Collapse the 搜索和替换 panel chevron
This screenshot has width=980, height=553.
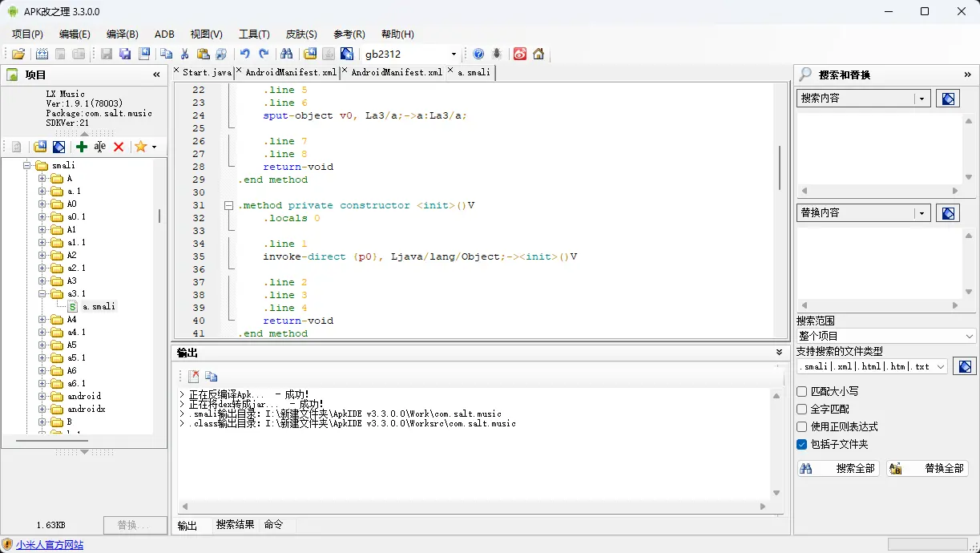coord(967,75)
